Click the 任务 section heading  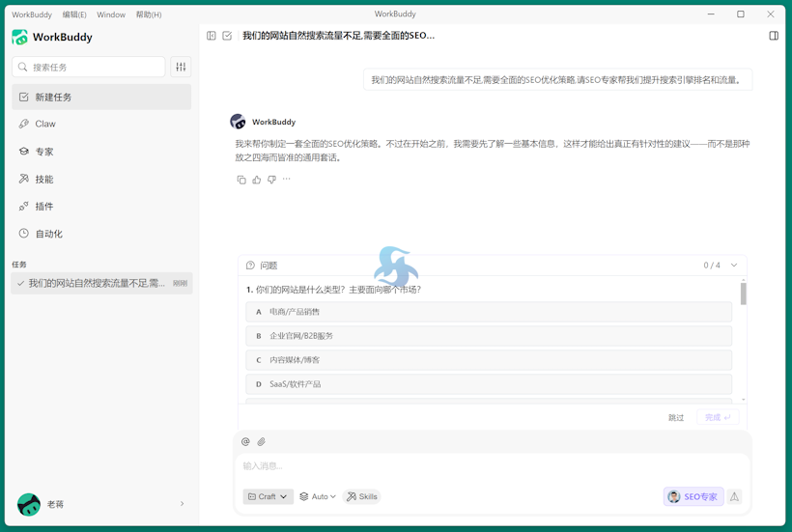19,265
